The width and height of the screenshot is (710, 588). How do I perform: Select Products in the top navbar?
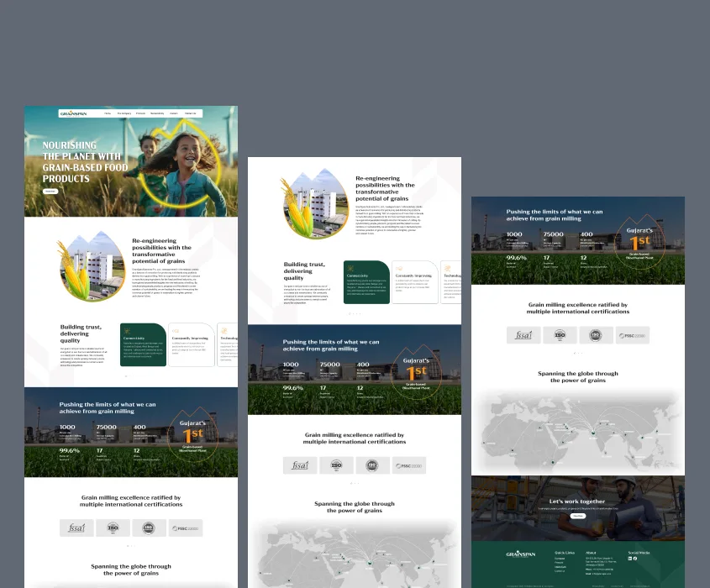coord(141,113)
